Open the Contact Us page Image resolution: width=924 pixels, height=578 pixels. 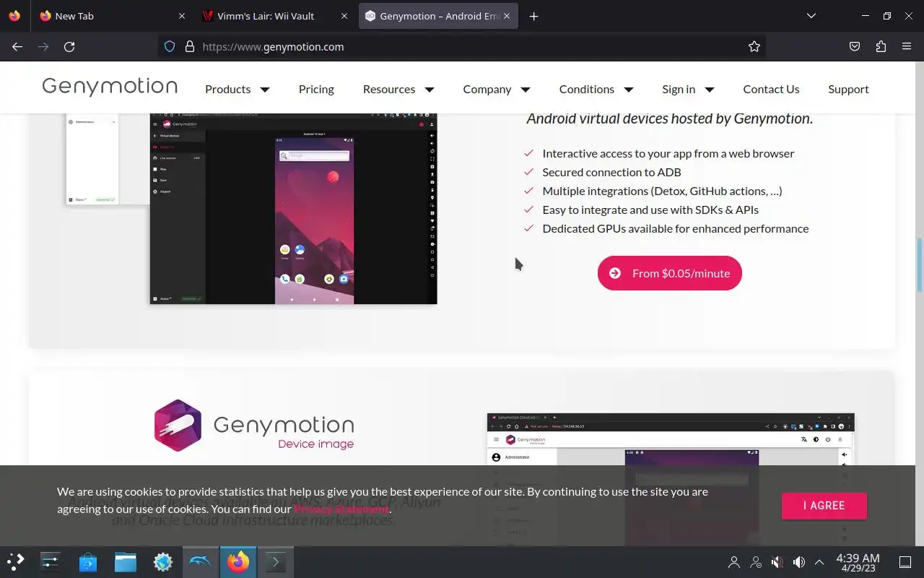pos(771,89)
